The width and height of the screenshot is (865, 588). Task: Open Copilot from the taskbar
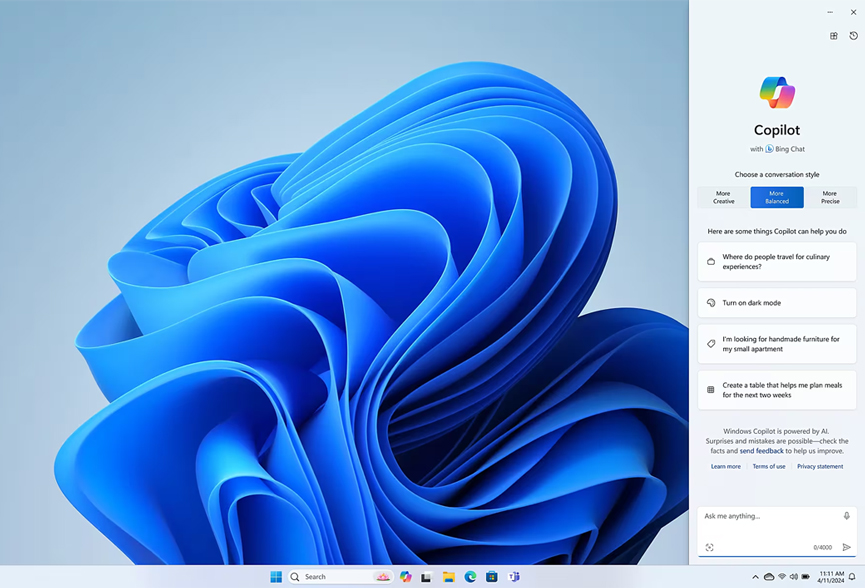pos(405,577)
